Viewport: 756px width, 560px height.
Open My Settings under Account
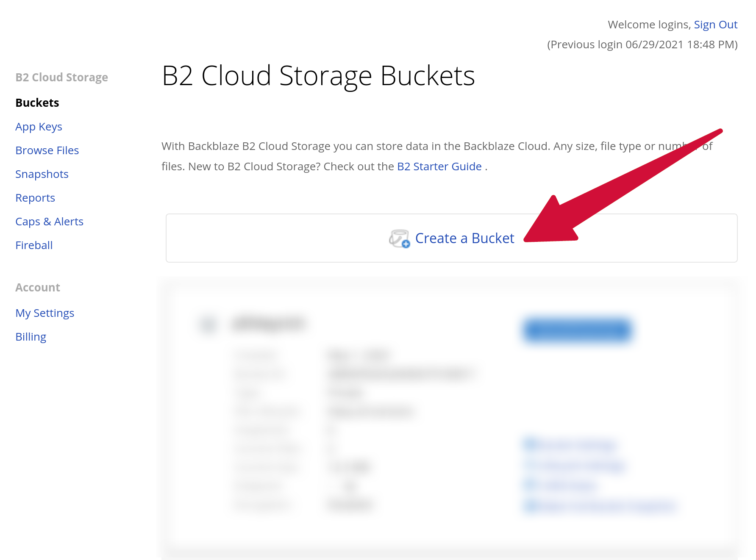point(44,313)
